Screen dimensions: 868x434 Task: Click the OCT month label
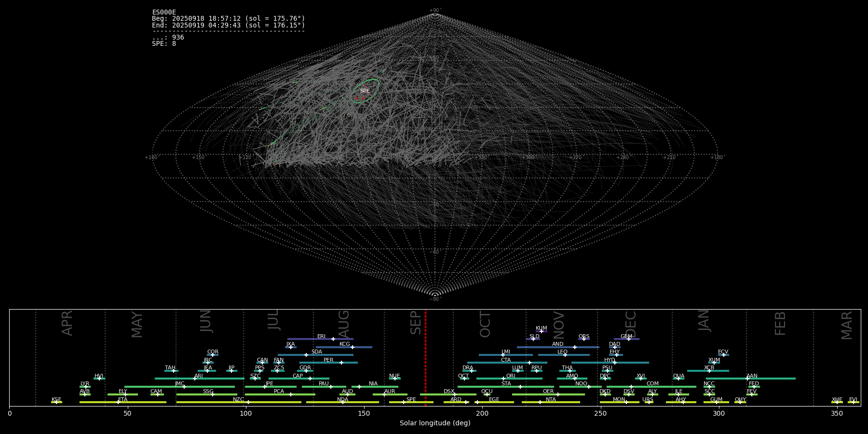[x=485, y=324]
